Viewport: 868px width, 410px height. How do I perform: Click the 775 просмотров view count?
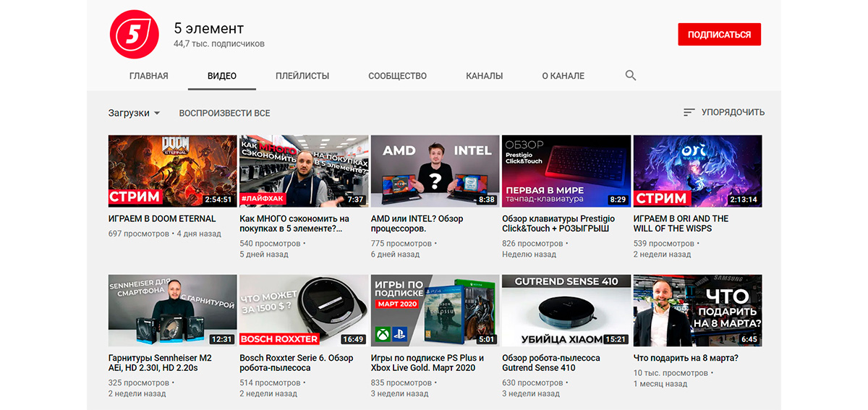click(x=401, y=244)
